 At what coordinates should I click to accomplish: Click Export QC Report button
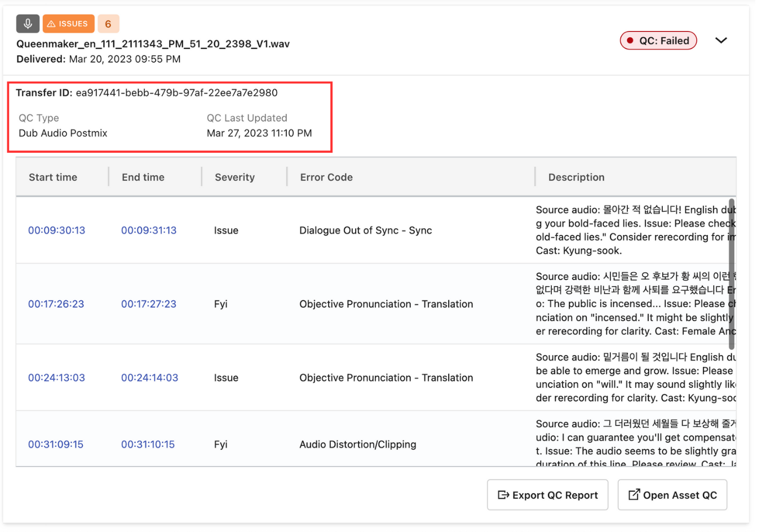[x=547, y=495]
